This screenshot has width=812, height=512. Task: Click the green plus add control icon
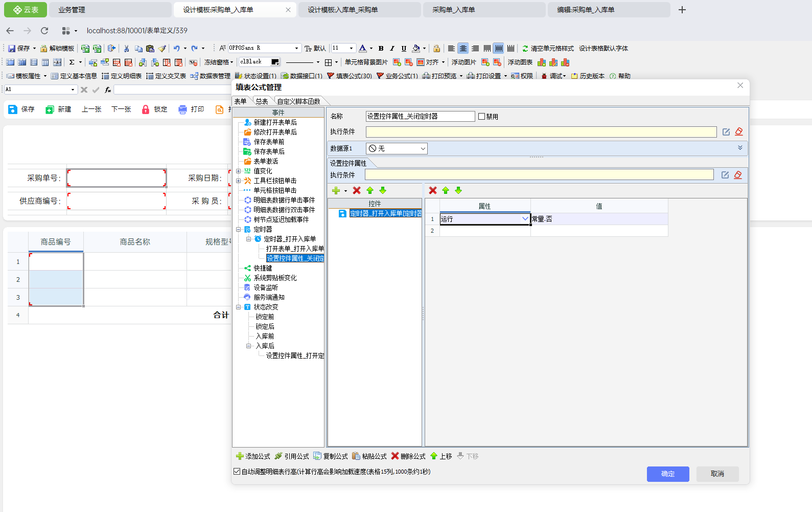tap(336, 191)
